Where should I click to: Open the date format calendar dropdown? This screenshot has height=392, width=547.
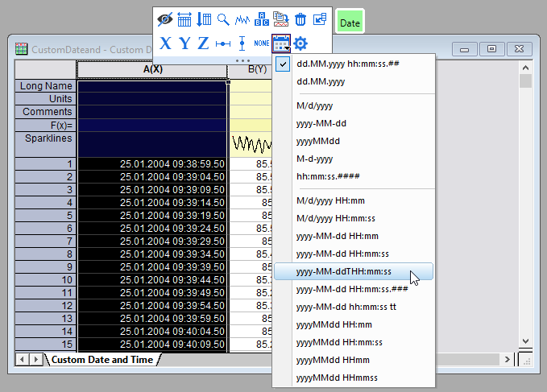coord(281,43)
